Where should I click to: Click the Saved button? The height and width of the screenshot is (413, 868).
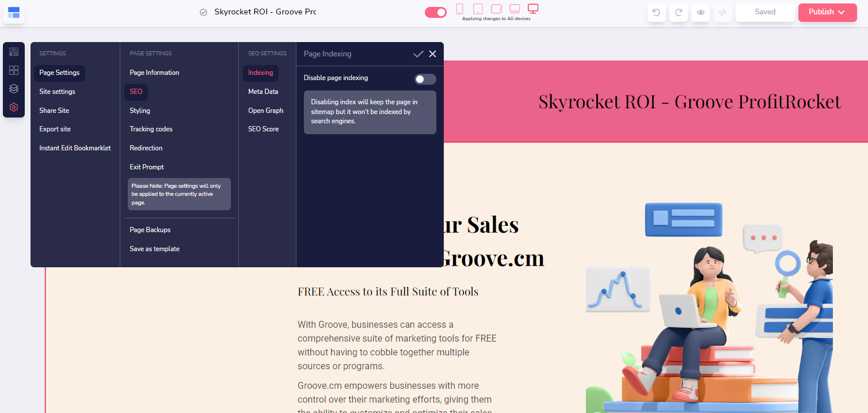pyautogui.click(x=765, y=13)
